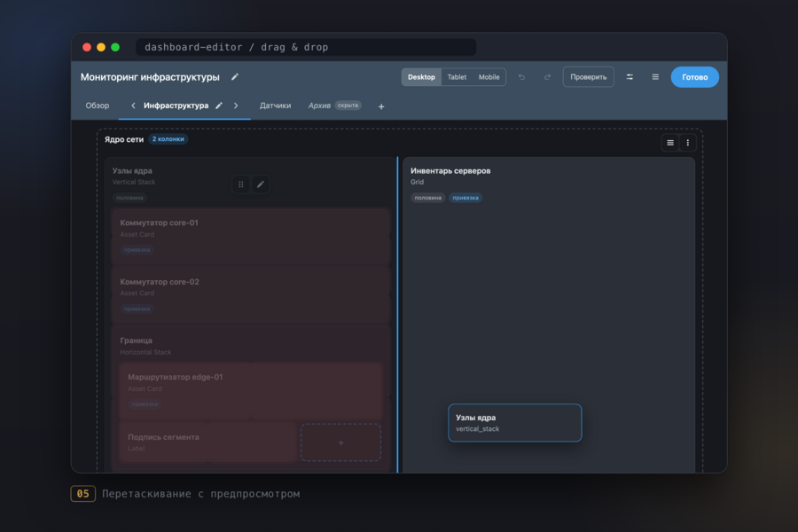Click the floating "Узлы ядра vertical_stack" drag preview

[x=515, y=423]
